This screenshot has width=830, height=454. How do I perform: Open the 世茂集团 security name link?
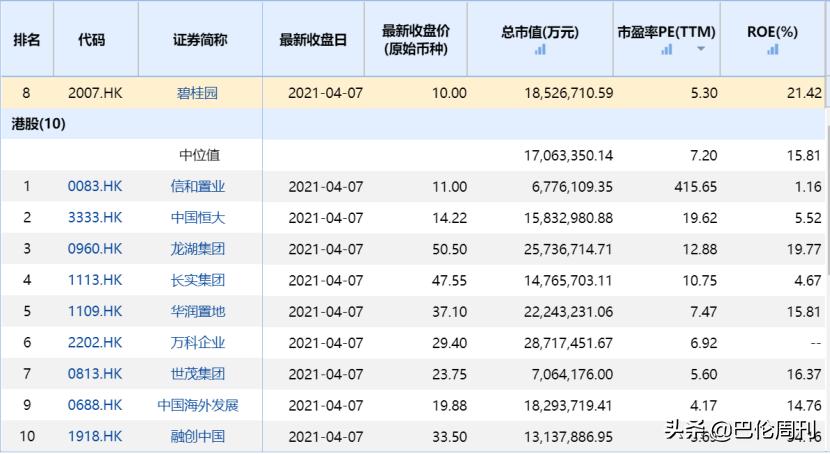point(198,374)
